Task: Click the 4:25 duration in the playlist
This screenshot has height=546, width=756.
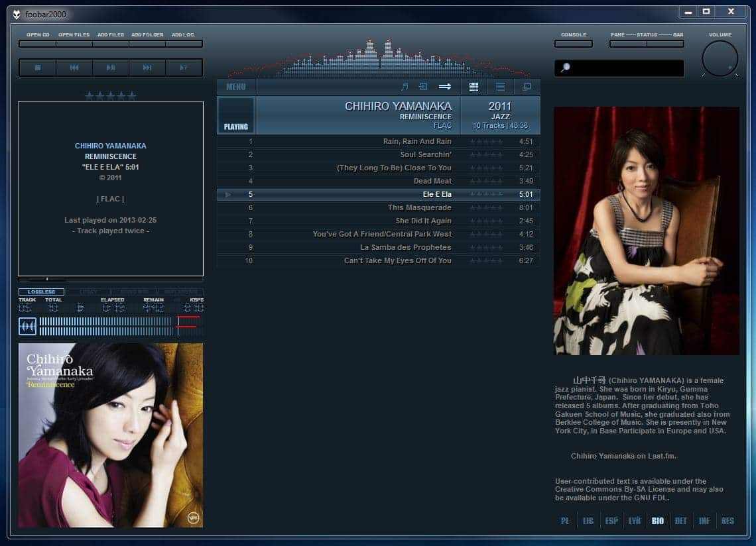Action: (526, 154)
